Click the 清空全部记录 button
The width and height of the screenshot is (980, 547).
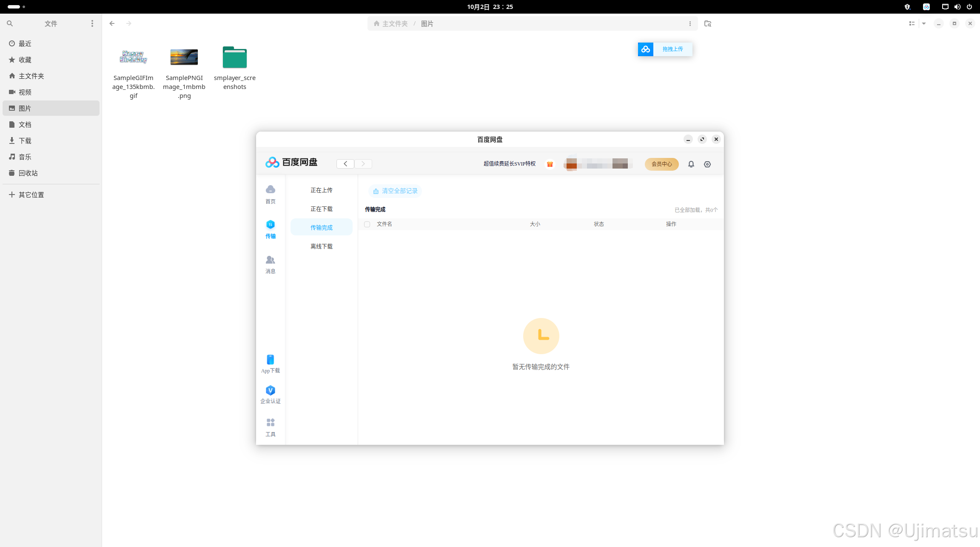(395, 191)
